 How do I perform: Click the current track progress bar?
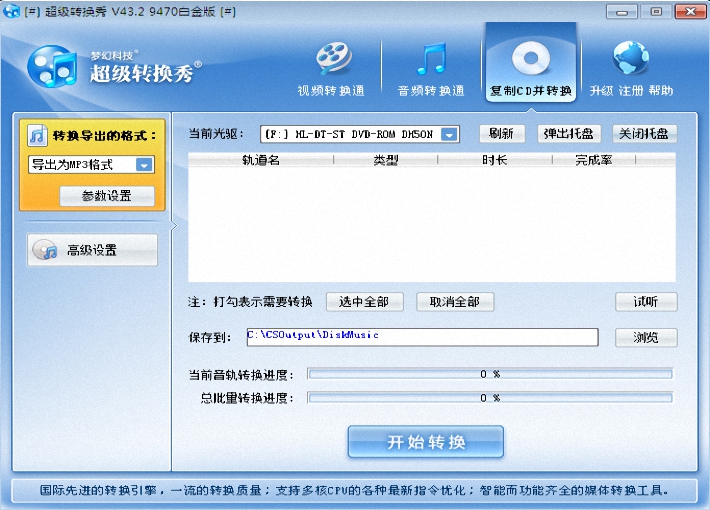(489, 374)
